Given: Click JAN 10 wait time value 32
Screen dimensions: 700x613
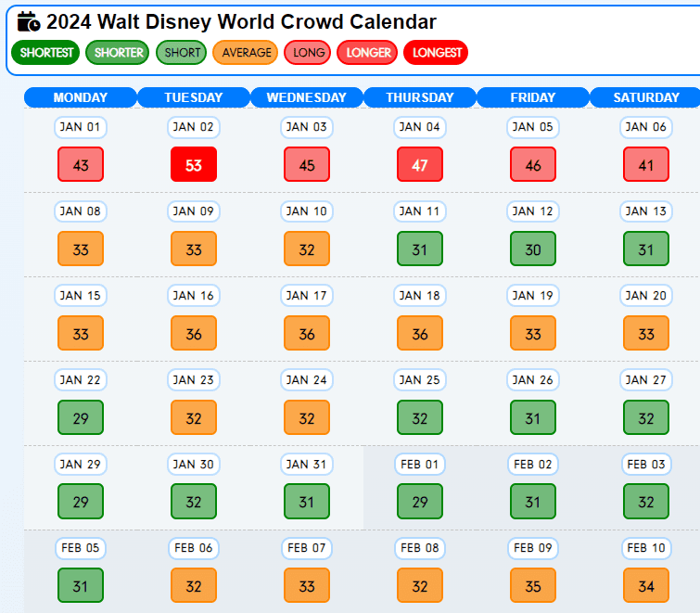Looking at the screenshot, I should pos(307,249).
